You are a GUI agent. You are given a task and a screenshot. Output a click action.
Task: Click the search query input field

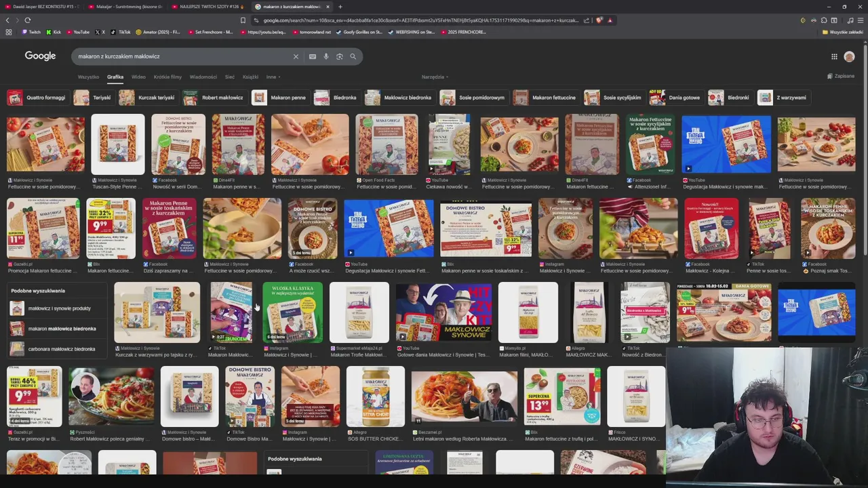(x=183, y=56)
